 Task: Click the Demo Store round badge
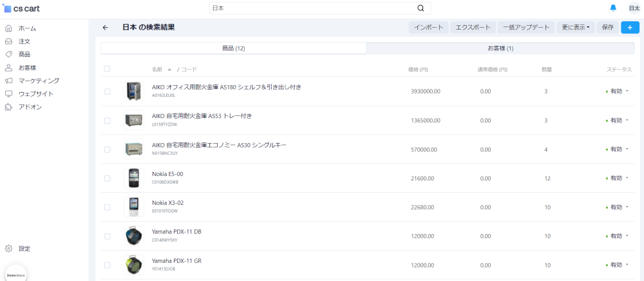point(16,275)
